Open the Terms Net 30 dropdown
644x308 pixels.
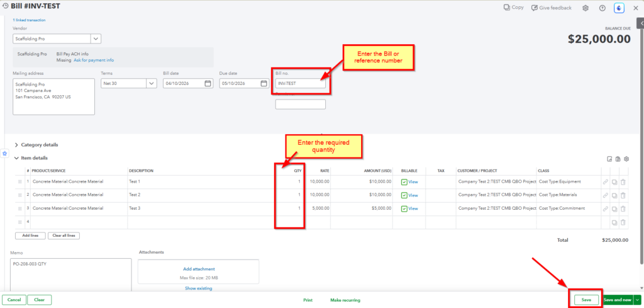point(152,83)
